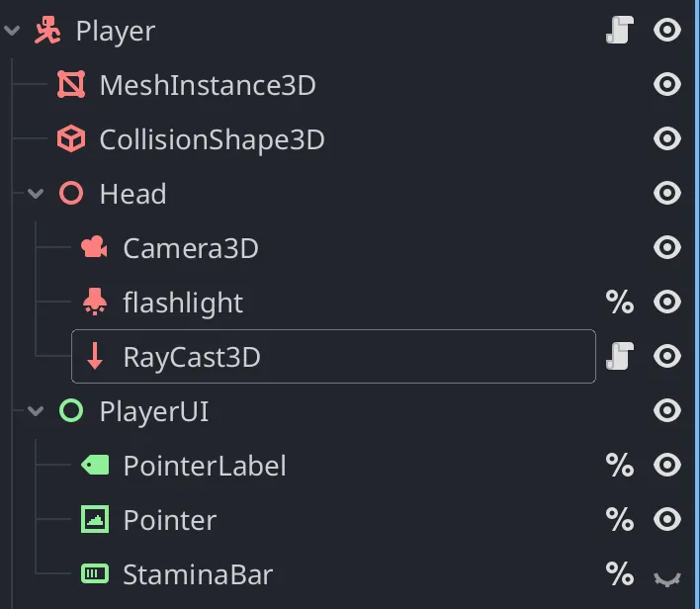This screenshot has height=609, width=700.
Task: Click the CollisionShape3D cube icon
Action: (70, 139)
